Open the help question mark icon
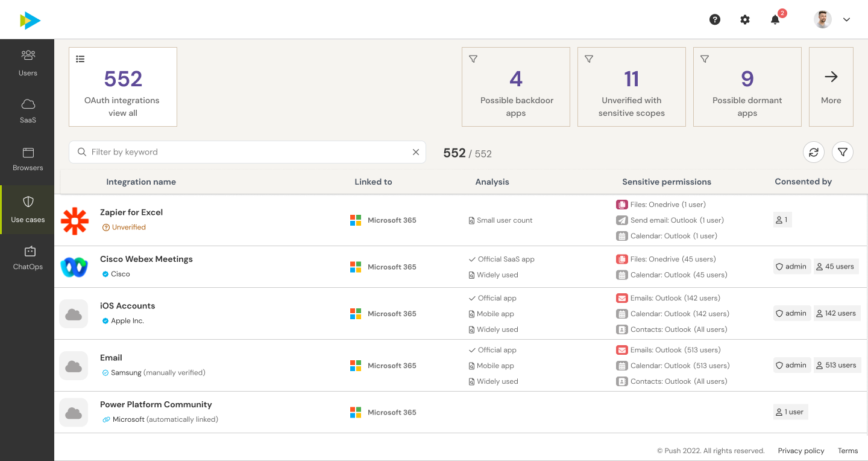868x461 pixels. 715,19
